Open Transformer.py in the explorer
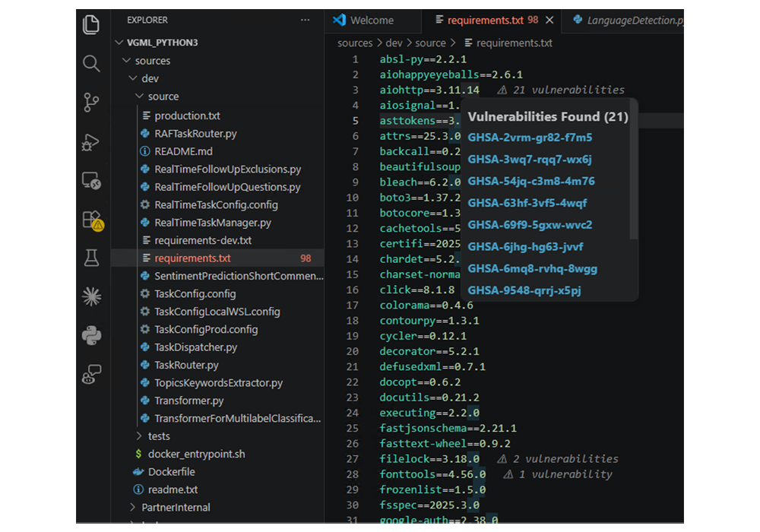This screenshot has height=532, width=760. 189,401
